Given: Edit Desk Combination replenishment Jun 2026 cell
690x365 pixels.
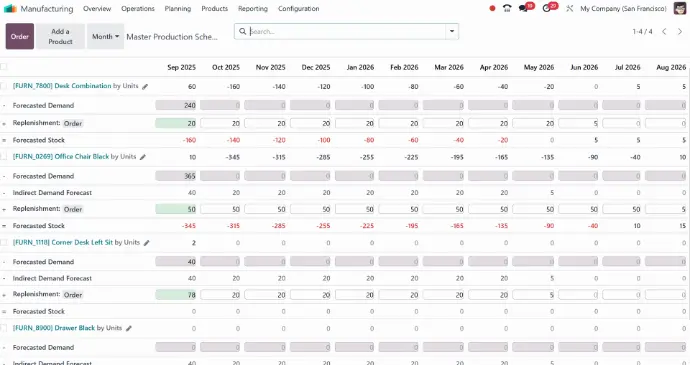Looking at the screenshot, I should pyautogui.click(x=579, y=123).
